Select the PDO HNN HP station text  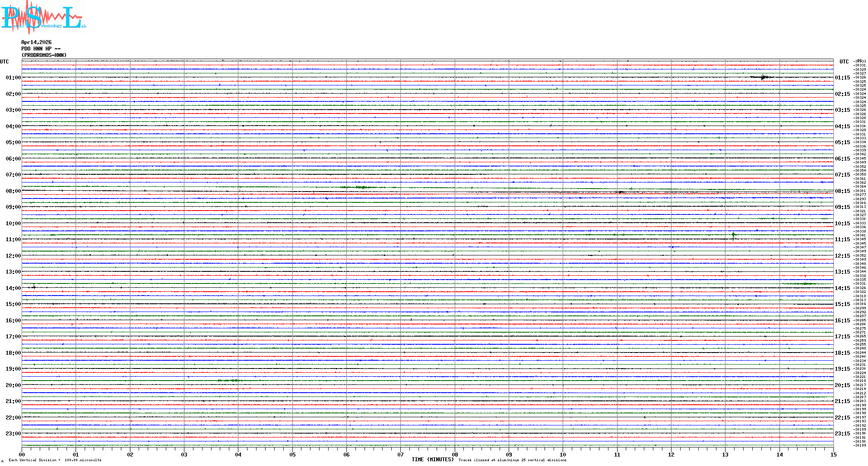[41, 49]
